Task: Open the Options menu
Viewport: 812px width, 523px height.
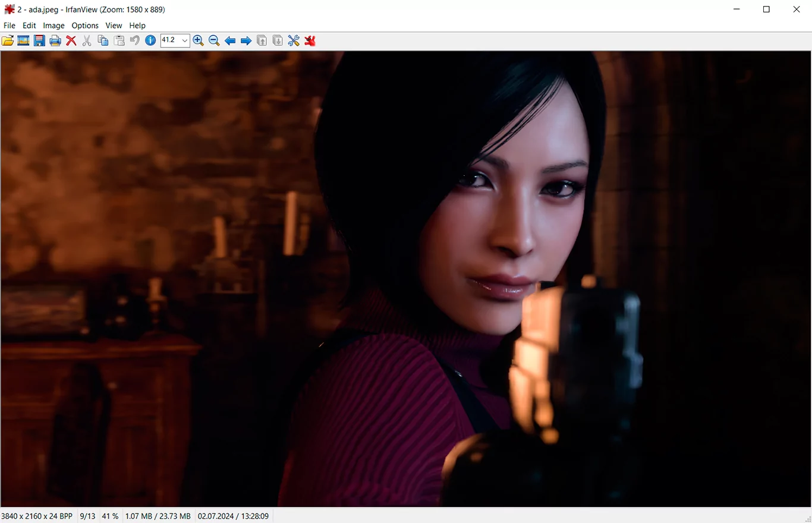Action: (x=85, y=26)
